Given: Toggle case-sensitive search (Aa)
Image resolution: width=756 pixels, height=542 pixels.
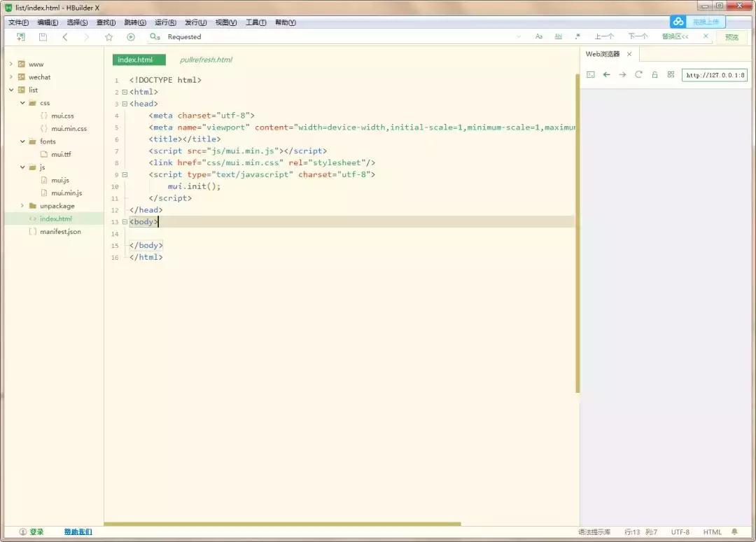Looking at the screenshot, I should [539, 37].
